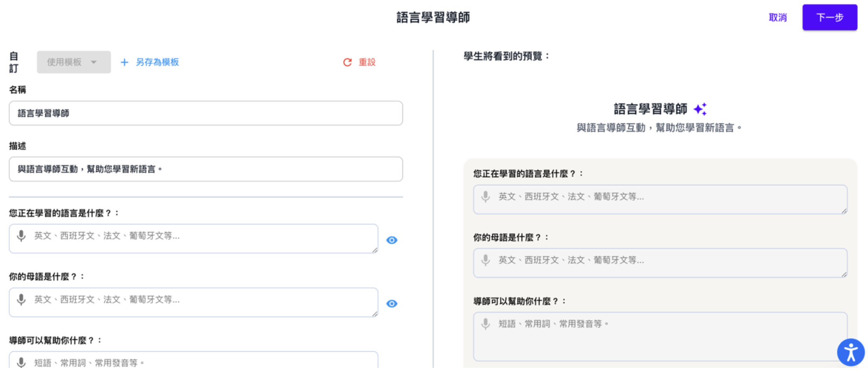The image size is (868, 371).
Task: Expand the preview native language textarea handle
Action: tap(844, 274)
